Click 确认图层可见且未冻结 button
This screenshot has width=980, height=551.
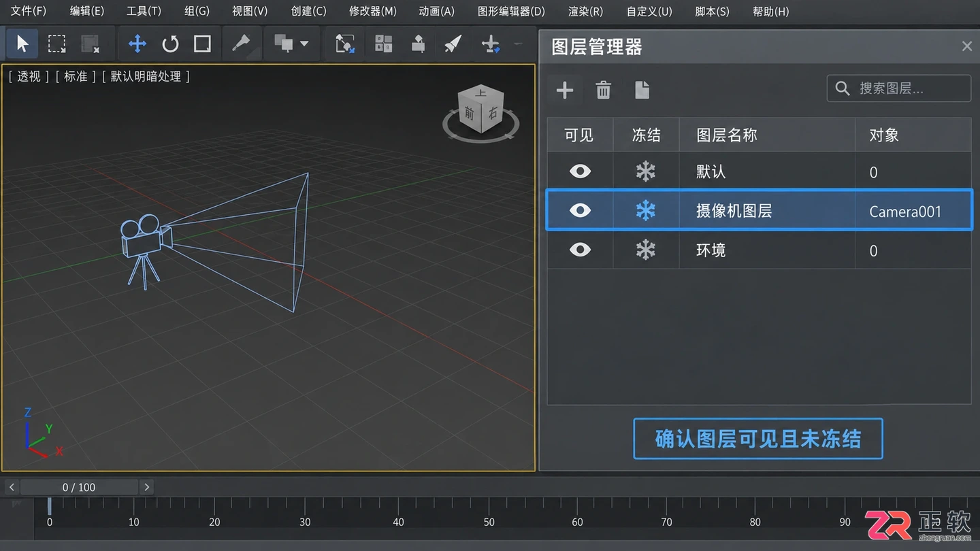coord(758,439)
